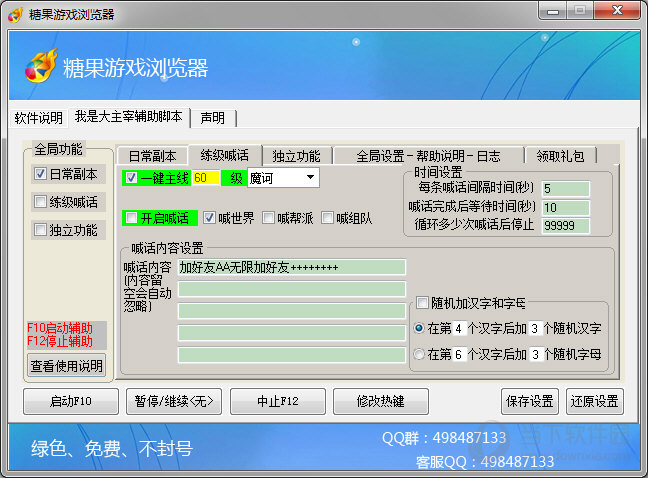The height and width of the screenshot is (478, 648).
Task: Click the count field before 个随机汉字
Action: tap(535, 329)
